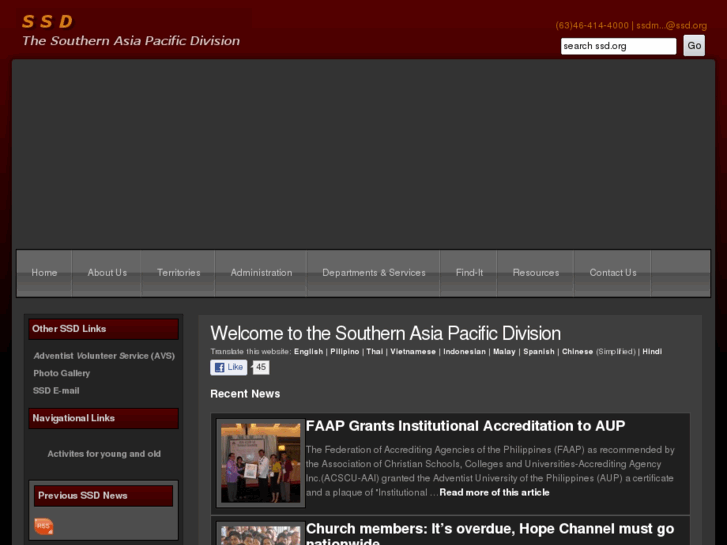Open FAAP Grants Institutional Accreditation headline
Image resolution: width=727 pixels, height=545 pixels.
[466, 426]
